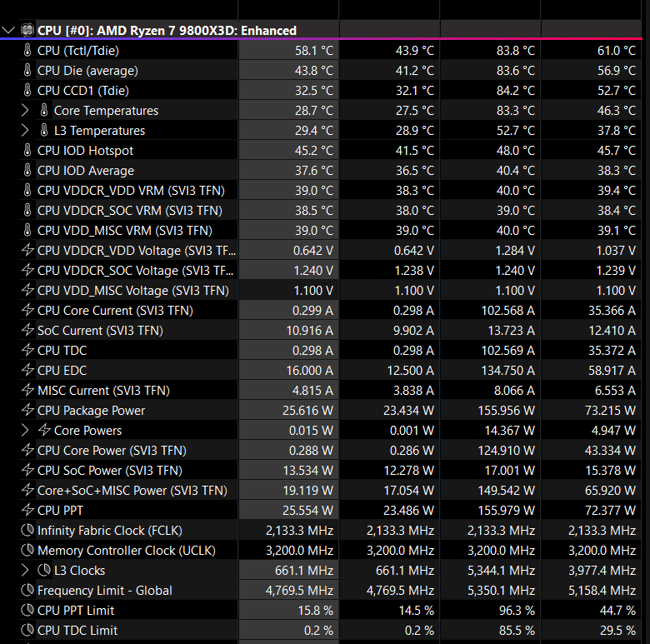Click lightning icon beside CPU VDDCR_SOC Voltage
The width and height of the screenshot is (650, 644).
point(27,270)
